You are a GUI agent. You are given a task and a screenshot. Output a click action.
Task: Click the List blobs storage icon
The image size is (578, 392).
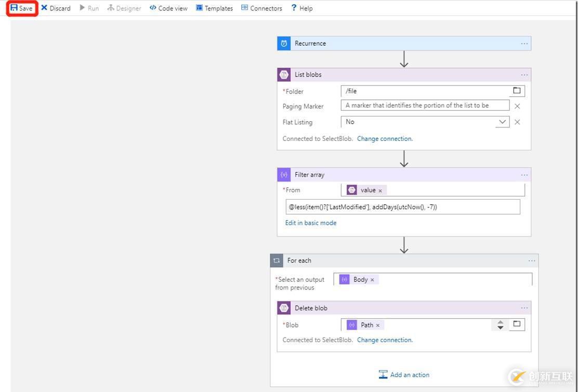(x=284, y=75)
